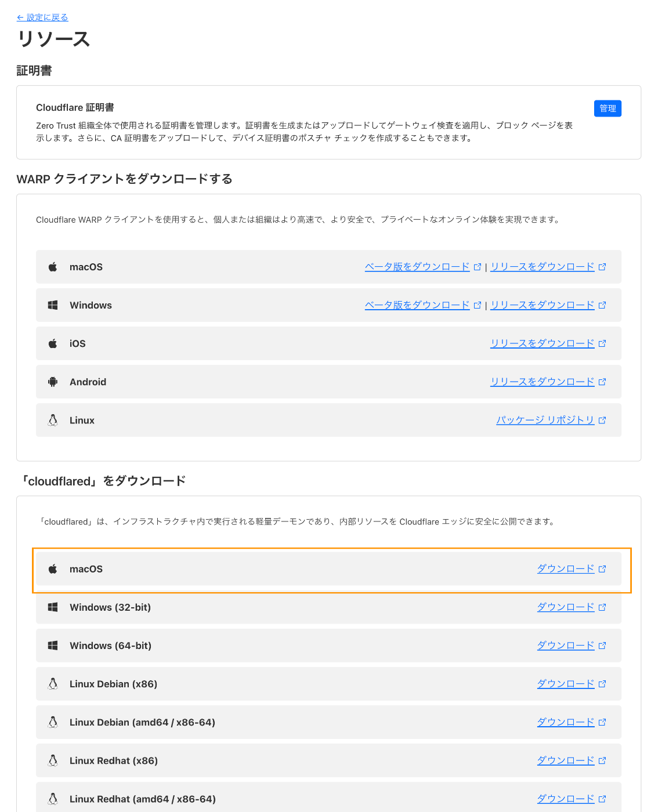Open WARP Windows ベータ版をダウンロード link

pyautogui.click(x=417, y=305)
